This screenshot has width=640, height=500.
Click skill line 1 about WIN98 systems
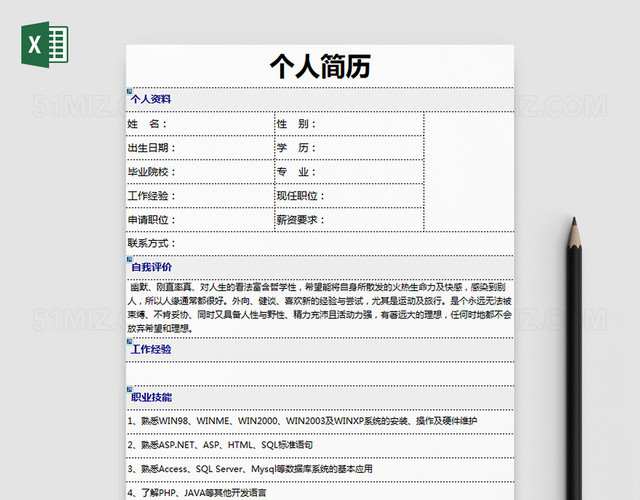302,421
